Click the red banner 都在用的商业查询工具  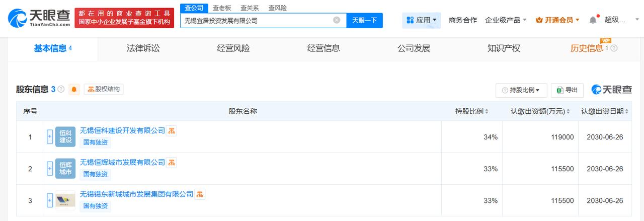(124, 18)
